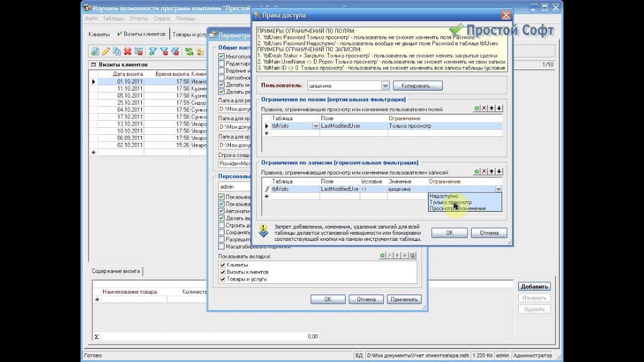Screen dimensions: 644x362
Task: Click the LastModifiedUser cell in field restrictions
Action: click(x=353, y=126)
